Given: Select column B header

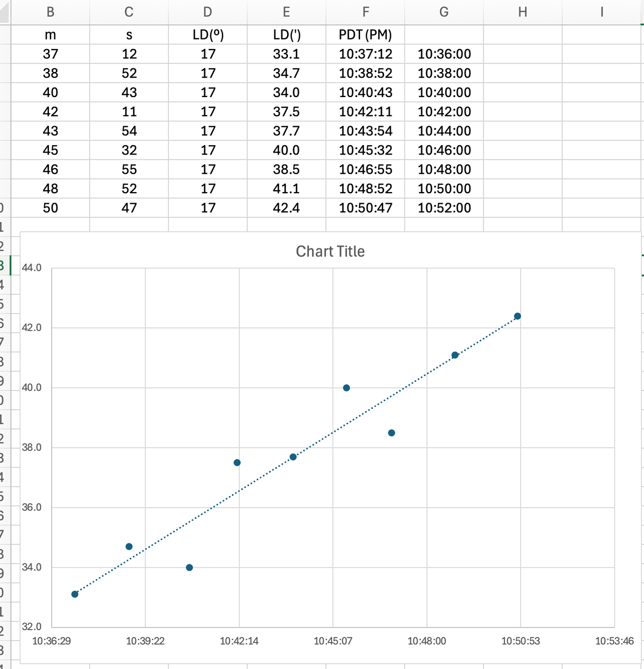Looking at the screenshot, I should click(50, 12).
